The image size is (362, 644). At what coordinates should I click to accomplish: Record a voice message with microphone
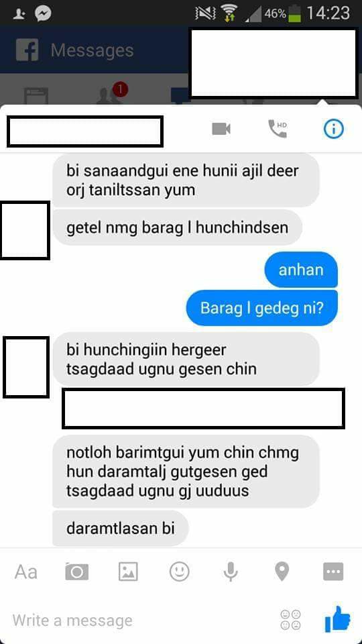[x=231, y=572]
